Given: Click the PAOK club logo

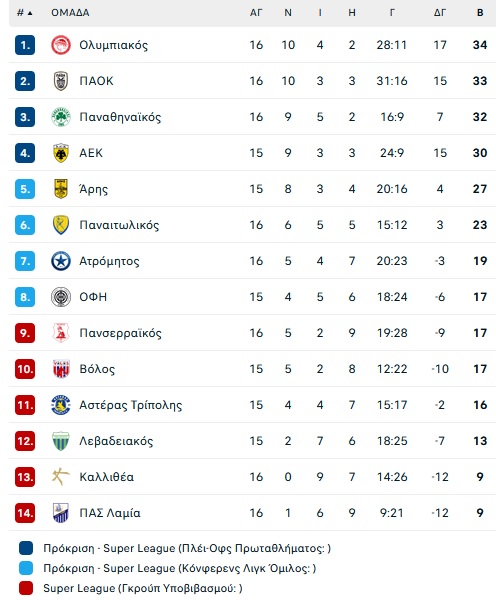Looking at the screenshot, I should pos(61,81).
